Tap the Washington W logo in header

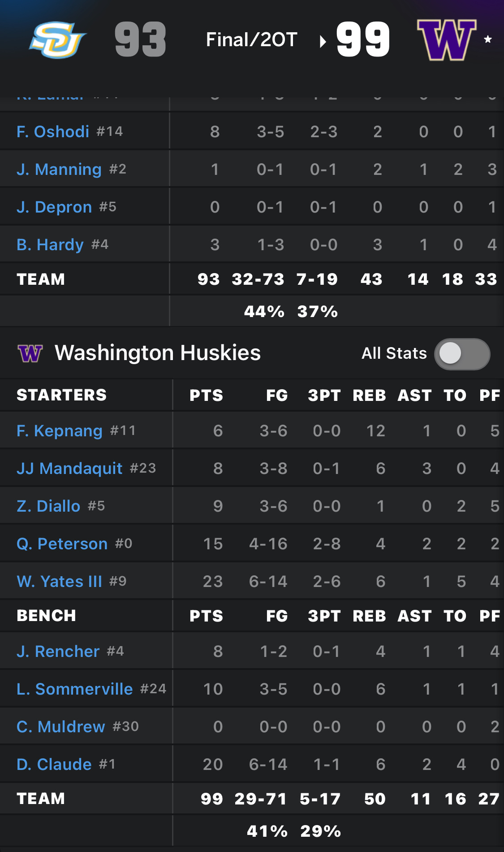446,40
